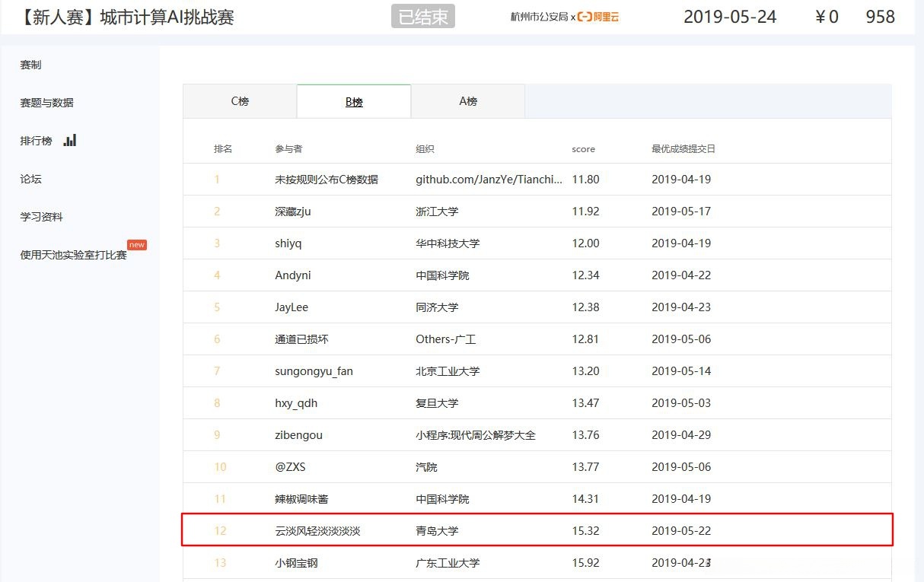The height and width of the screenshot is (582, 924).
Task: Click the github.com/JanzYe organization link
Action: [x=489, y=180]
